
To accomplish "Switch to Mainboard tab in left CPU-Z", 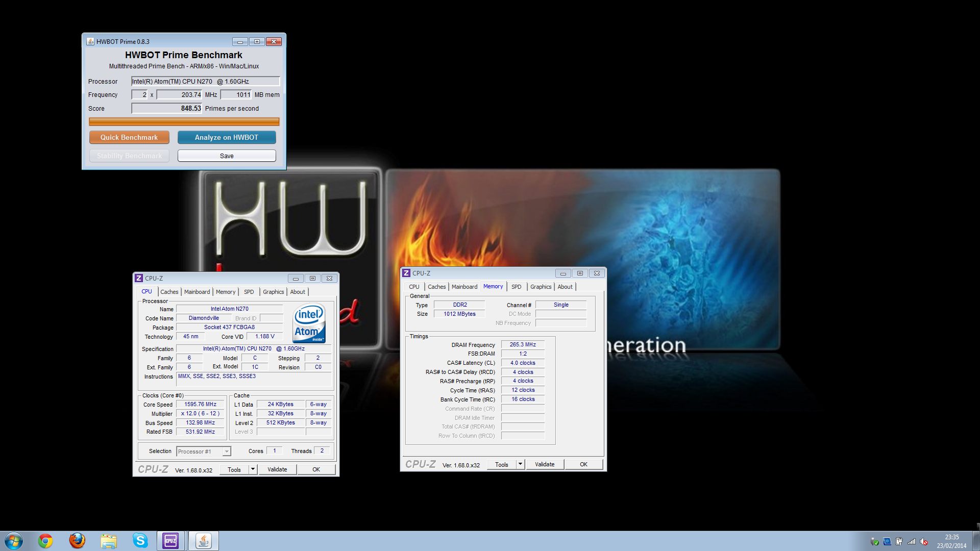I will coord(197,292).
